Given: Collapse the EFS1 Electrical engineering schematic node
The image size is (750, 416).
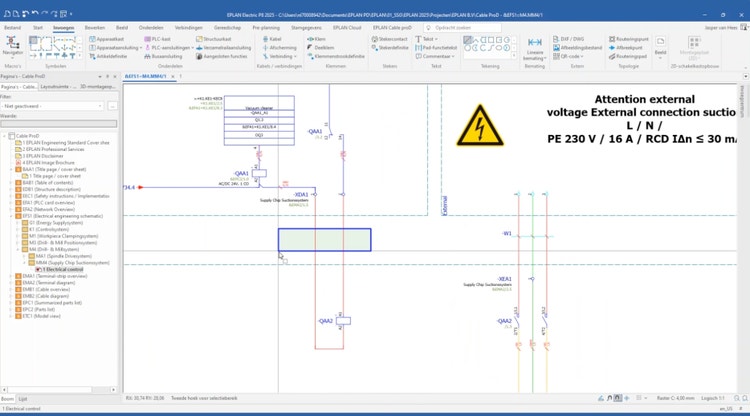Looking at the screenshot, I should click(x=13, y=215).
